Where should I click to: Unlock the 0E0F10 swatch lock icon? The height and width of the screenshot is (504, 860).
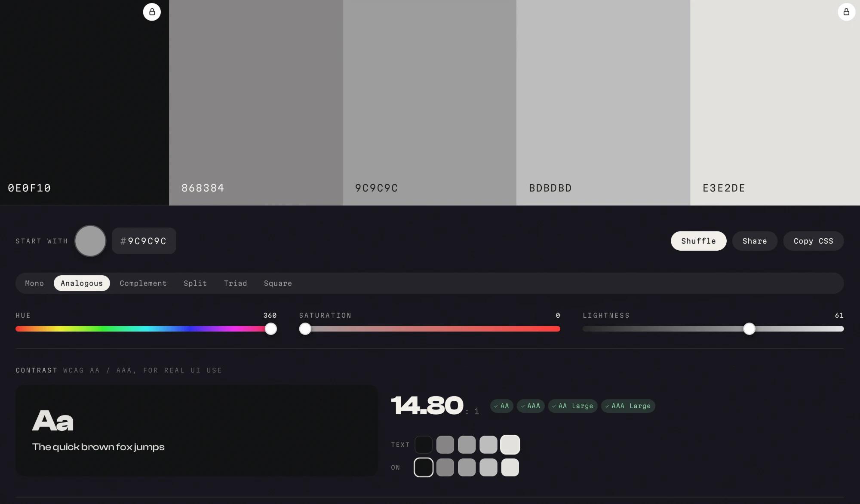pos(152,12)
